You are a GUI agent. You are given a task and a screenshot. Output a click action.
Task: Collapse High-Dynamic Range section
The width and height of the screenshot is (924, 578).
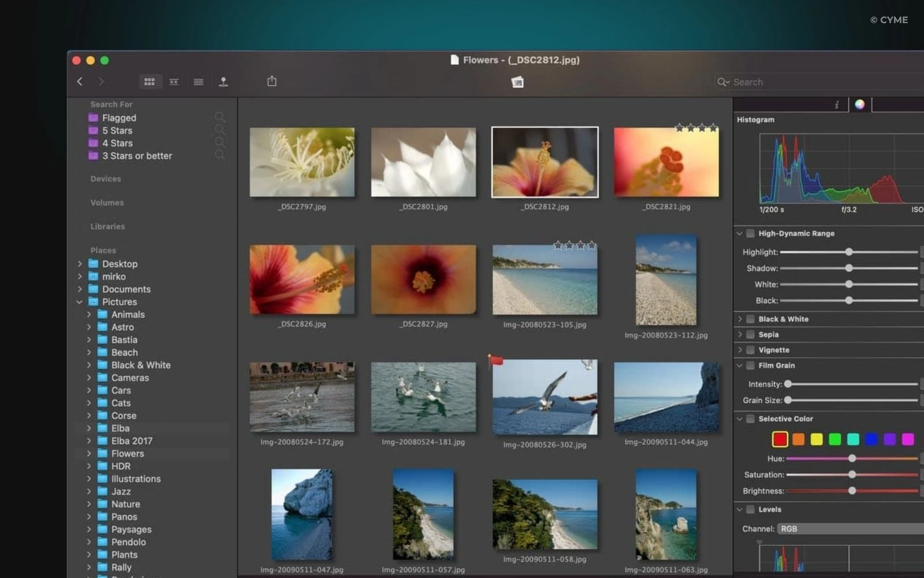[x=739, y=234]
